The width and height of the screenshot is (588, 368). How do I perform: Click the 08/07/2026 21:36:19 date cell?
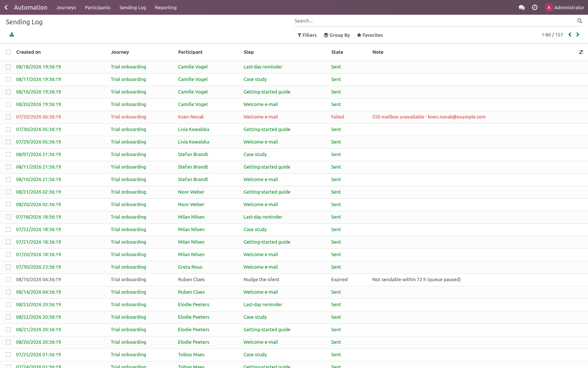pos(39,155)
